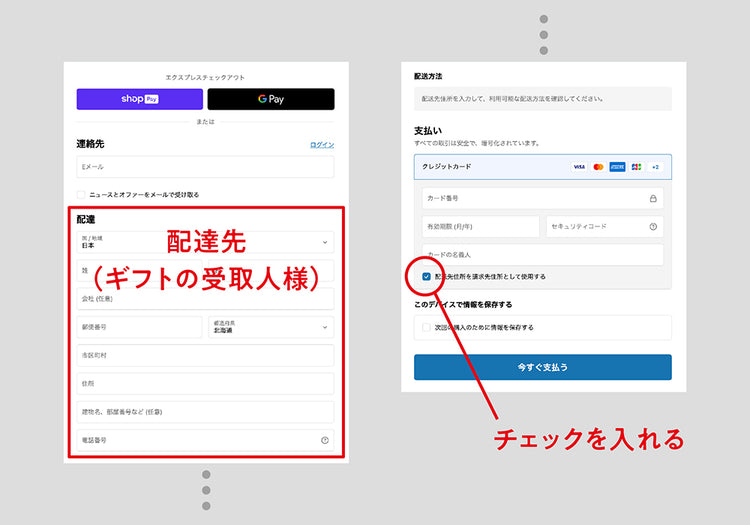Click the phone number help icon

pyautogui.click(x=324, y=440)
